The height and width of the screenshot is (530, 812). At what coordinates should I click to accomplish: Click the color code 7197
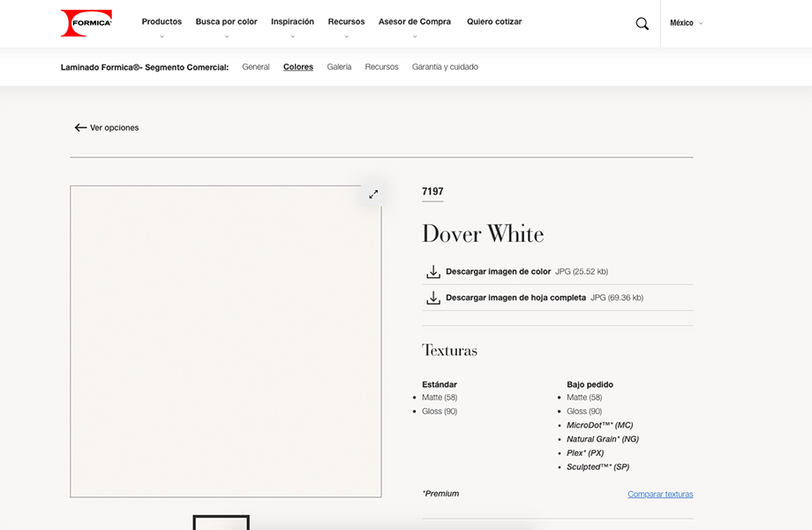pos(432,192)
